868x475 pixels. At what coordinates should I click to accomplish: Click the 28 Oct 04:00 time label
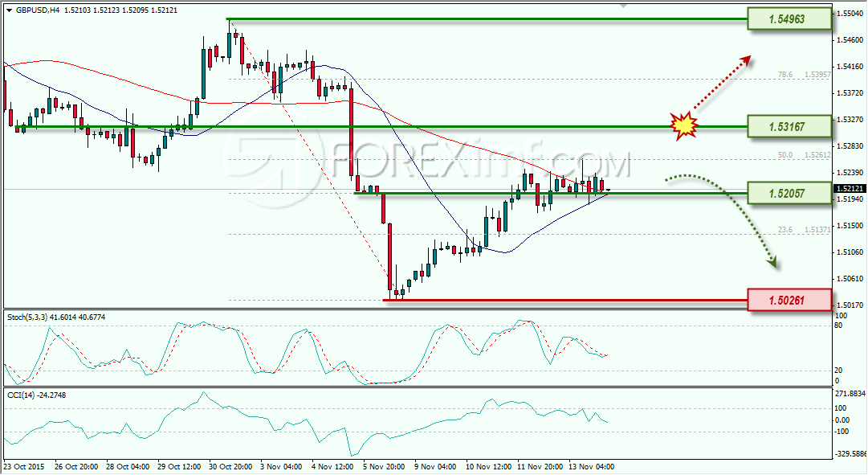pyautogui.click(x=128, y=467)
